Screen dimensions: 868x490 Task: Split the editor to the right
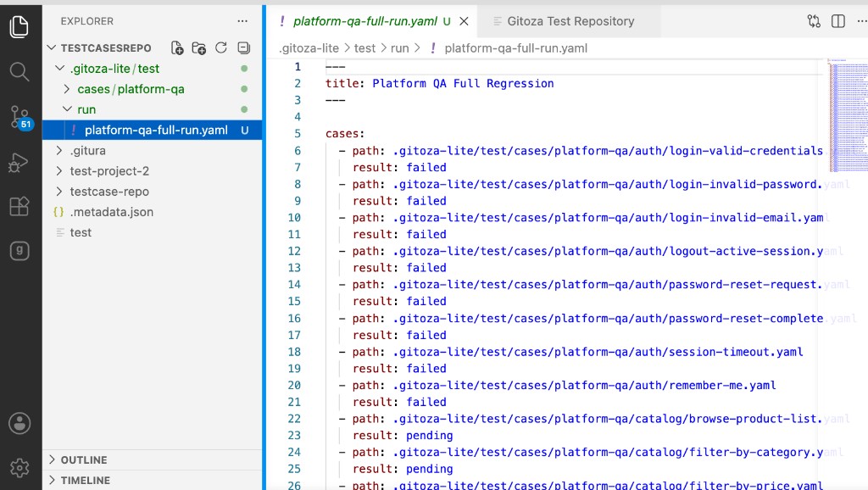(838, 21)
